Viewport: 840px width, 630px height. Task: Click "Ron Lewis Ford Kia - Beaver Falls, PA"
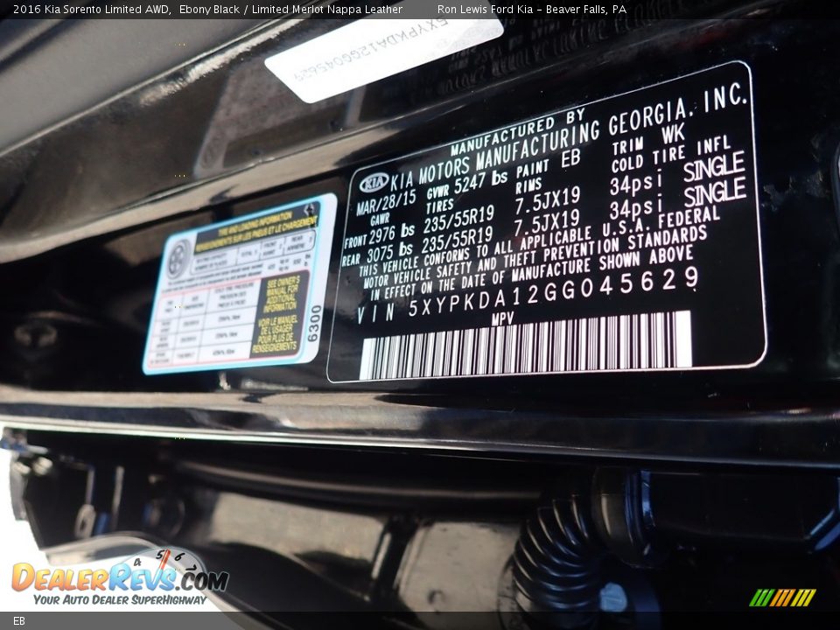(531, 9)
